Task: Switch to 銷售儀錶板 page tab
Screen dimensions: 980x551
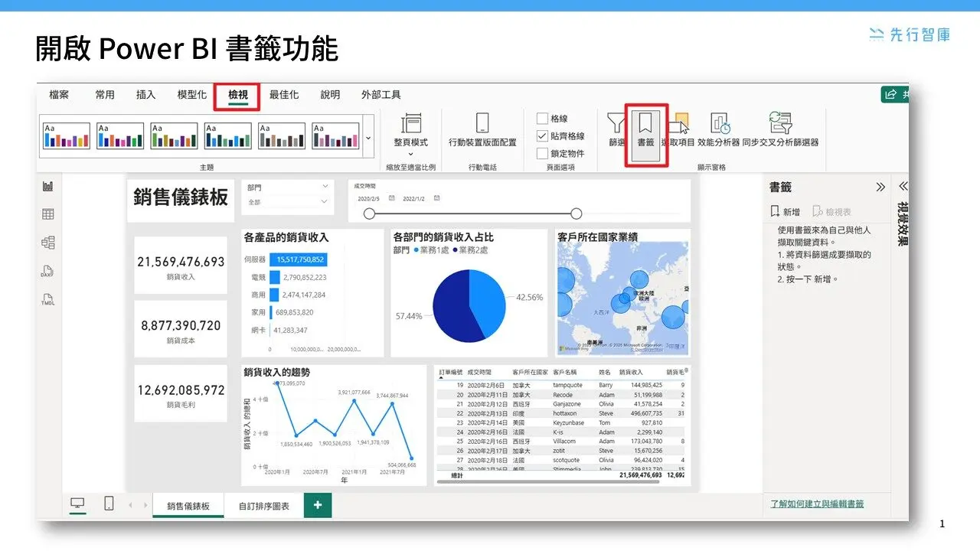Action: pyautogui.click(x=188, y=506)
